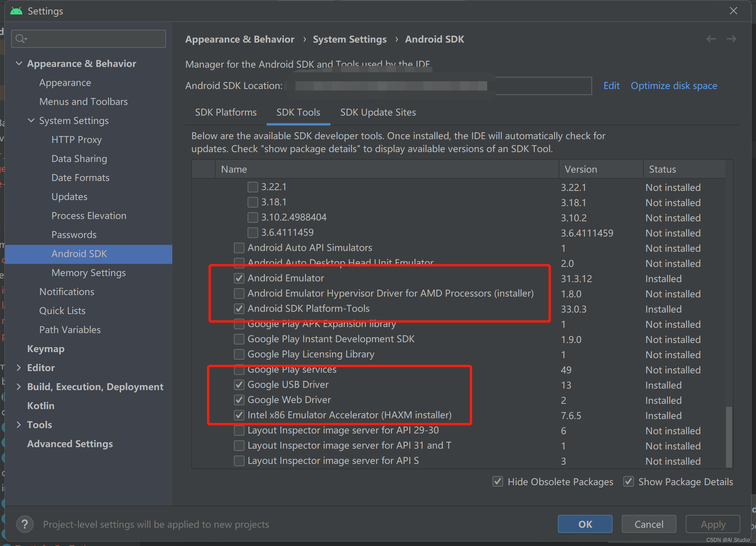Navigate back using the left arrow icon
This screenshot has height=546, width=756.
tap(711, 38)
